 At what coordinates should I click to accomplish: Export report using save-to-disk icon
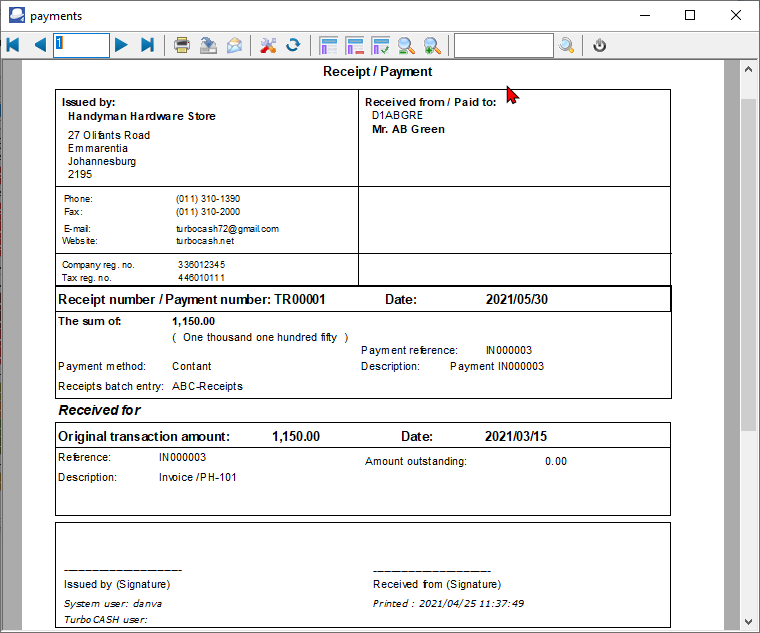208,45
